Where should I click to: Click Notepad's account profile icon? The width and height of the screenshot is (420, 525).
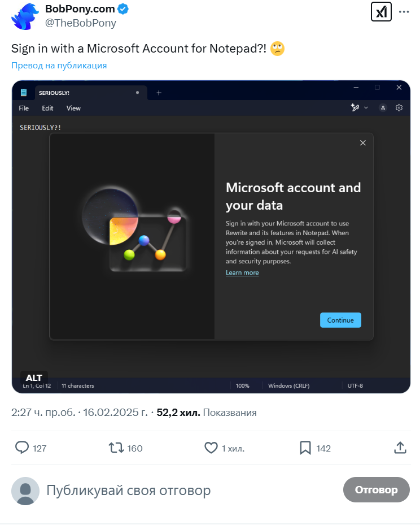click(383, 108)
